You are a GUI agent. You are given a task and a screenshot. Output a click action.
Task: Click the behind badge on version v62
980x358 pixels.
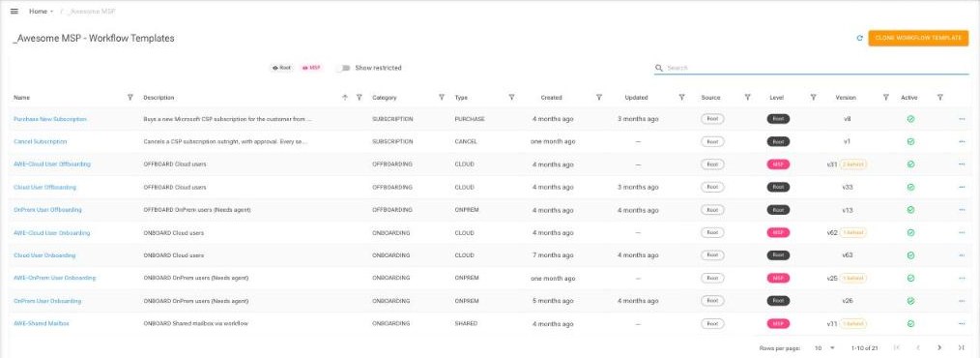coord(853,233)
